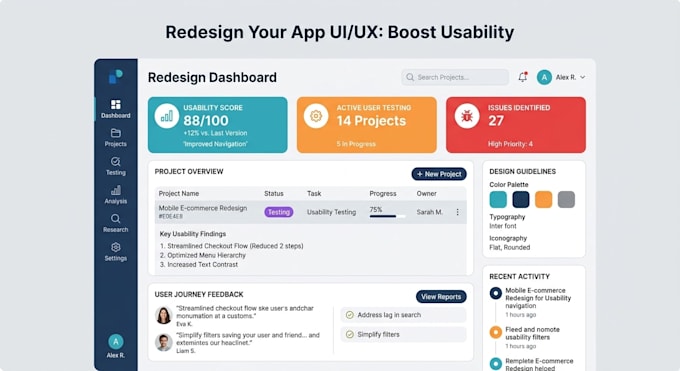Open the Analysis bar chart icon
Viewport: 680px width, 371px height.
coord(115,190)
